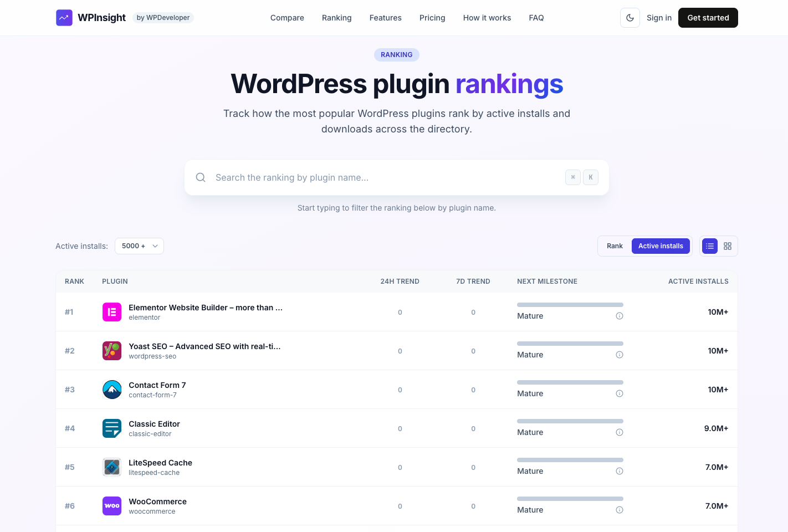Viewport: 788px width, 532px height.
Task: Open milestone info icon for Classic Editor
Action: point(620,432)
